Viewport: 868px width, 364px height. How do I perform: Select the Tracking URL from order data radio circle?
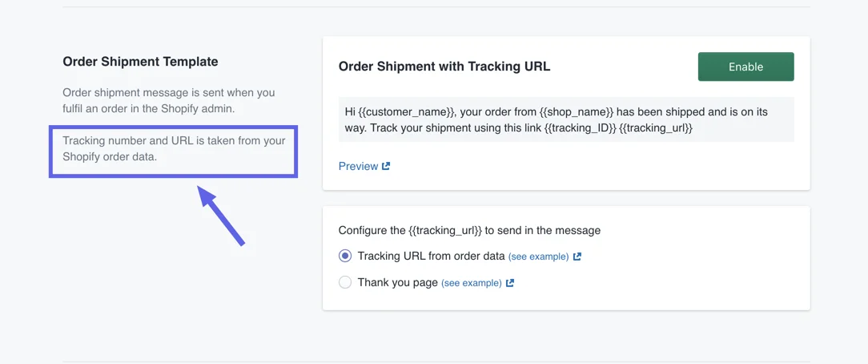345,256
